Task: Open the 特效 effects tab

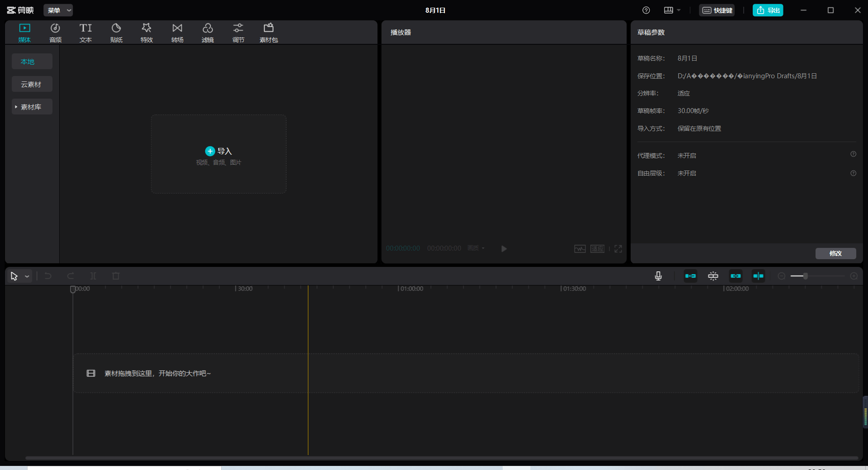Action: (146, 33)
